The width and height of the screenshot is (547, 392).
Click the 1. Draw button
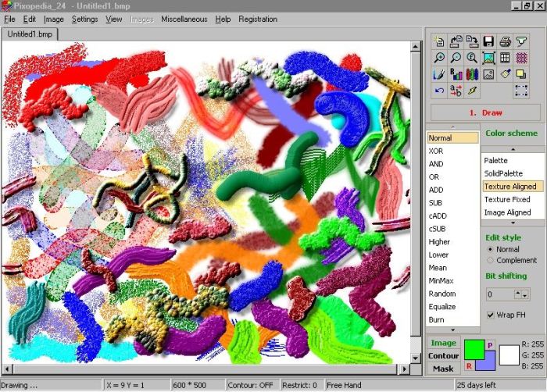(485, 112)
